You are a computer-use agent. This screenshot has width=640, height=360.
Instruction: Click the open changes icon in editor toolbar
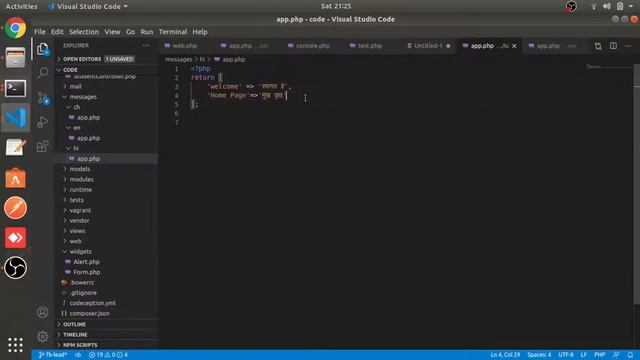[x=598, y=46]
